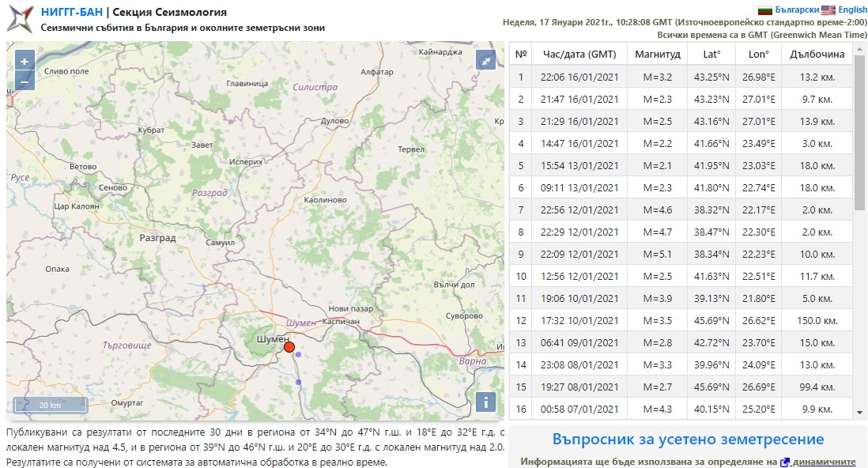Screen dimensions: 868x468
Task: Open the динамичните external link
Action: (824, 462)
